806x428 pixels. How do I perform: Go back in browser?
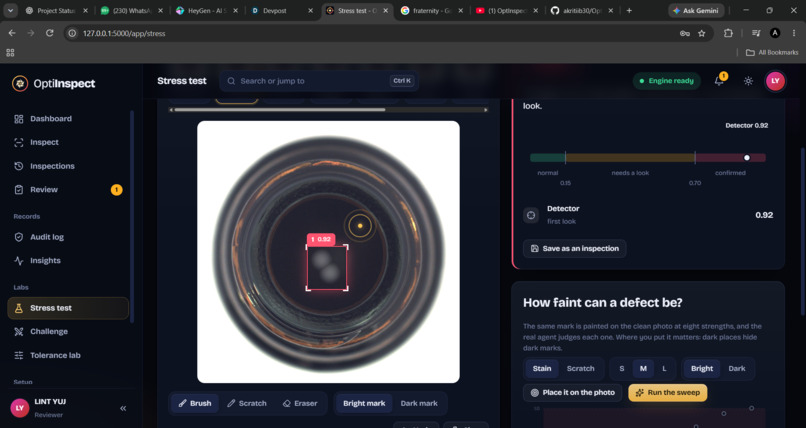pyautogui.click(x=12, y=33)
